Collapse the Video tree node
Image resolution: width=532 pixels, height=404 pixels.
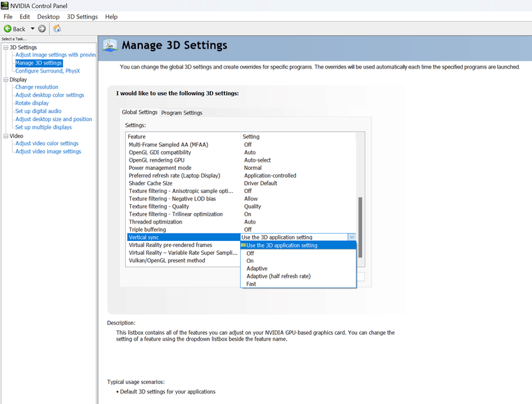pos(5,136)
